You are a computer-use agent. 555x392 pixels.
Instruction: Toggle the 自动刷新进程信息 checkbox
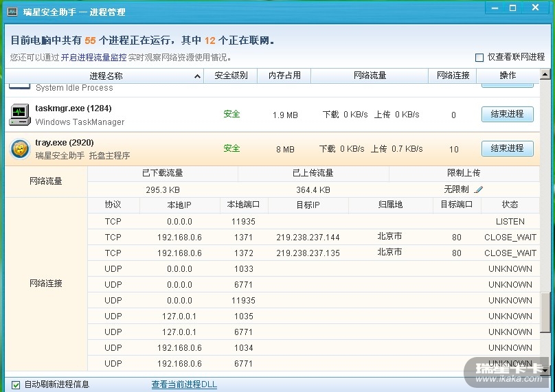click(x=16, y=384)
